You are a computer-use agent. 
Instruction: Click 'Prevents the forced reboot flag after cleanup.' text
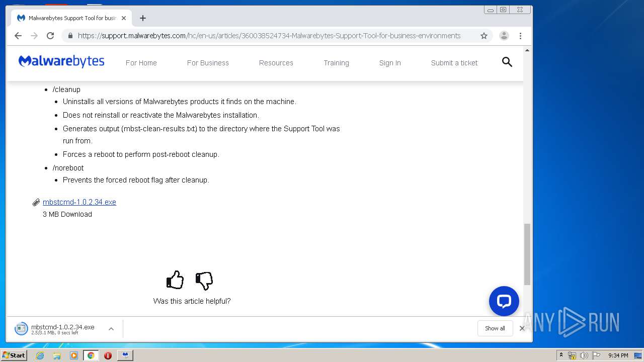(136, 180)
